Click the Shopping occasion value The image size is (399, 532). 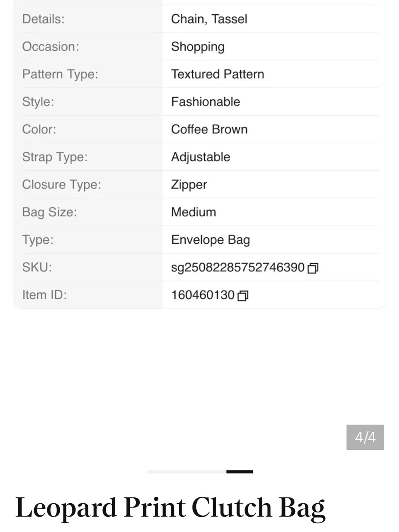pos(198,47)
